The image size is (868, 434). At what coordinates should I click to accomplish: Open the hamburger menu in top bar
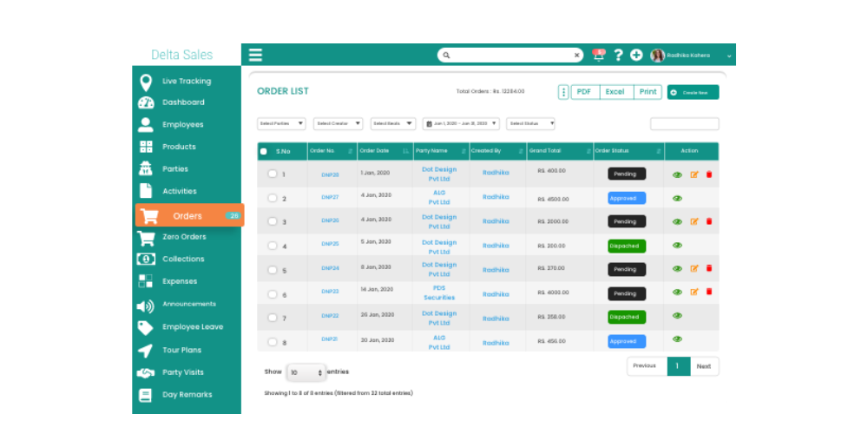point(255,55)
